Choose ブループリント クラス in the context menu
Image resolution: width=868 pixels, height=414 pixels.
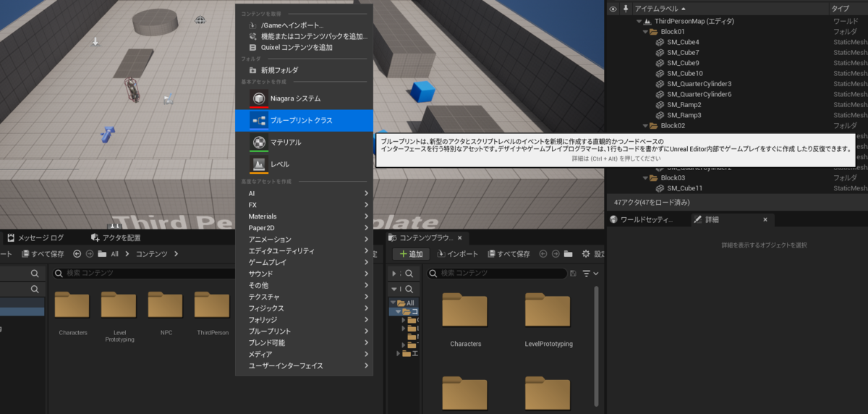304,120
